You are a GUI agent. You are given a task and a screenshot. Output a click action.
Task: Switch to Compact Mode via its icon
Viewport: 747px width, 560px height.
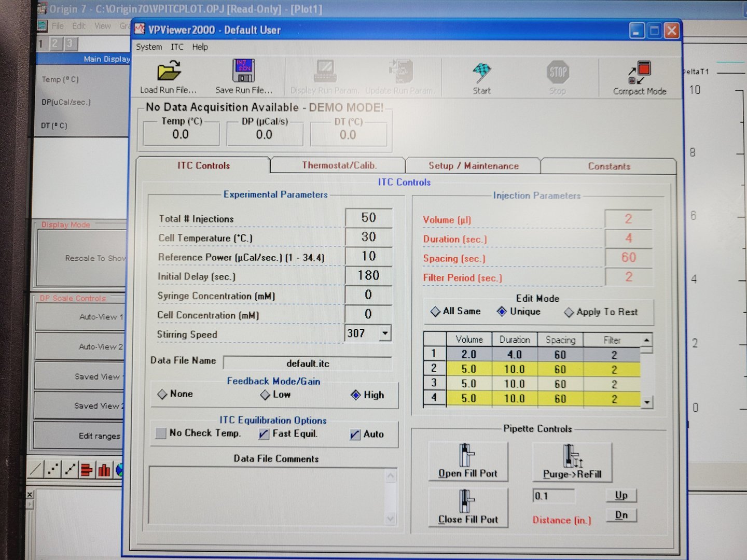[639, 73]
